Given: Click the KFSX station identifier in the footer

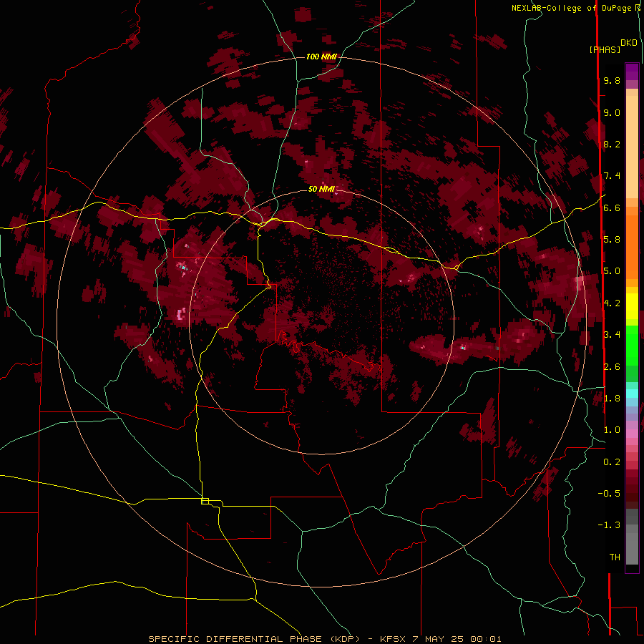Looking at the screenshot, I should click(393, 639).
